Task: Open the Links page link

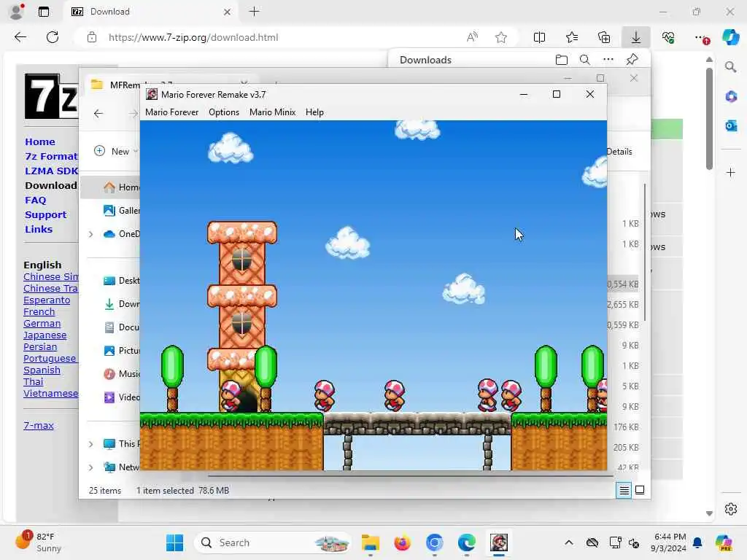Action: [x=39, y=230]
